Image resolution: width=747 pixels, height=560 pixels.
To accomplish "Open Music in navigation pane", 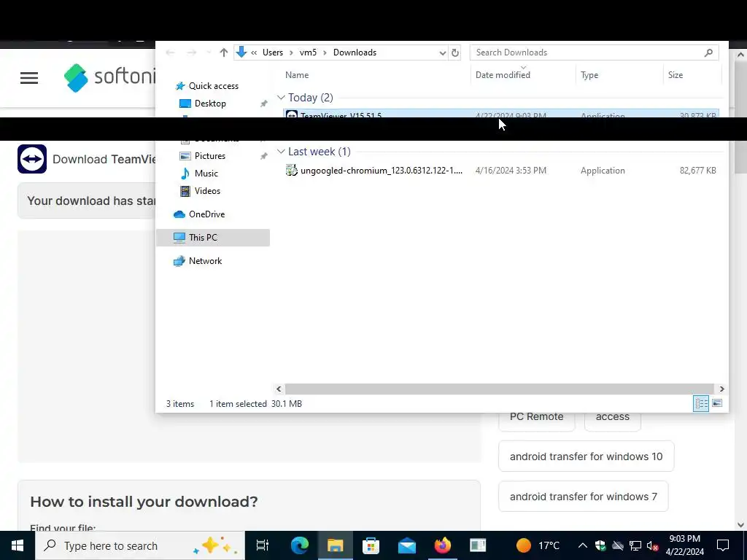I will [x=206, y=174].
